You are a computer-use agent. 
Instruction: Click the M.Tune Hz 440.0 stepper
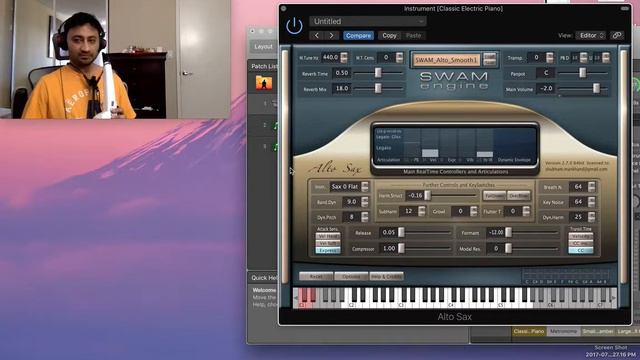pos(344,58)
